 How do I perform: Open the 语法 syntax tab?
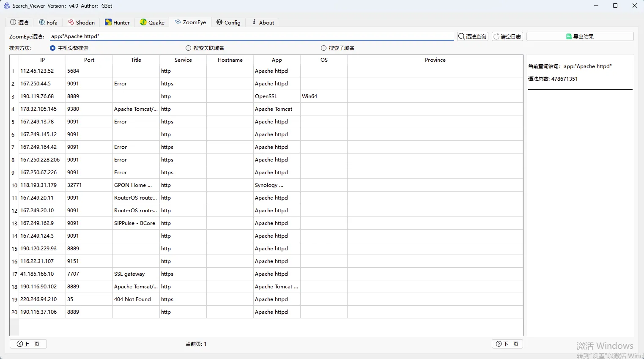(19, 22)
